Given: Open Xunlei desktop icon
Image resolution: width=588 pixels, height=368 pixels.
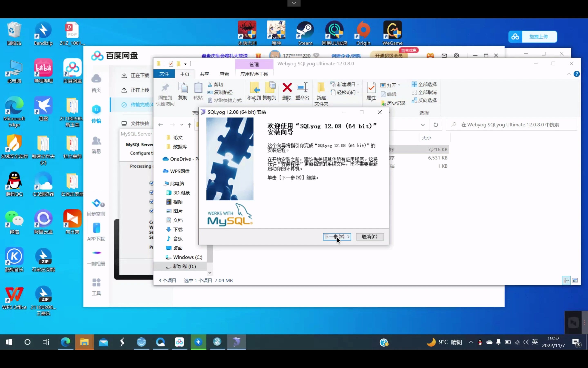Looking at the screenshot, I should (43, 109).
